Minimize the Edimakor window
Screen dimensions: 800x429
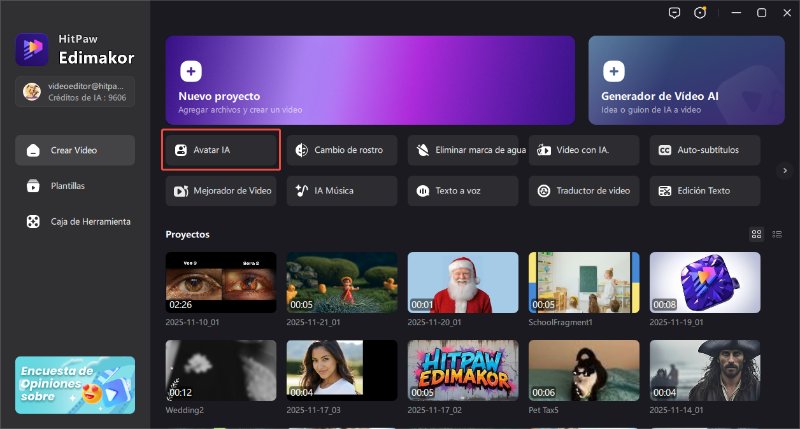point(736,13)
